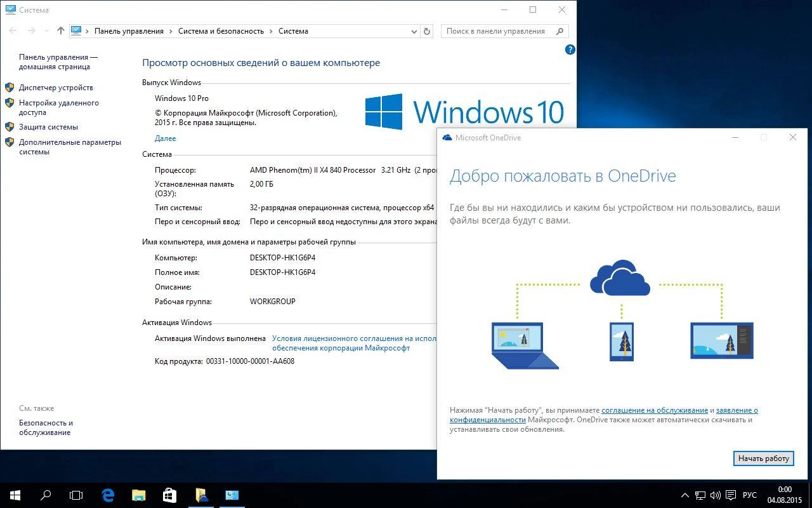812x508 pixels.
Task: Open the network tray icon
Action: pos(700,495)
